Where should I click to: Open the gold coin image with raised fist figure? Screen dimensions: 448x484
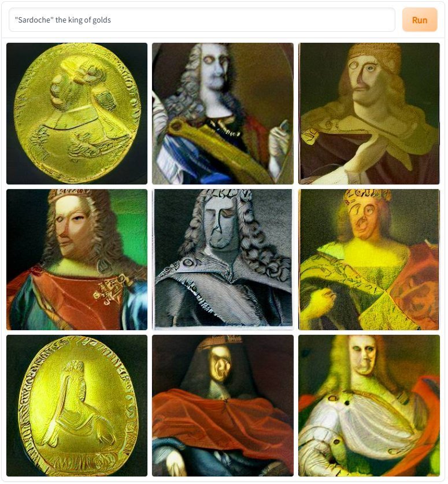(77, 113)
